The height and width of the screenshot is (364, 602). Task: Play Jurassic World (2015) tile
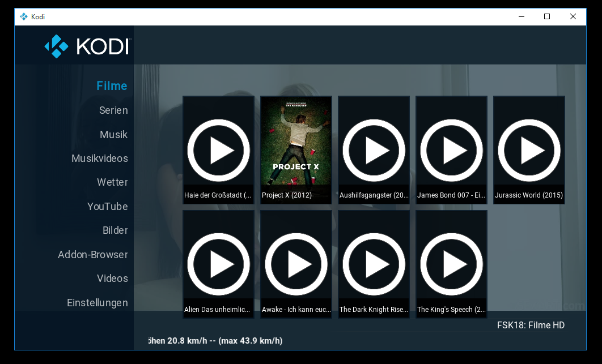(529, 150)
